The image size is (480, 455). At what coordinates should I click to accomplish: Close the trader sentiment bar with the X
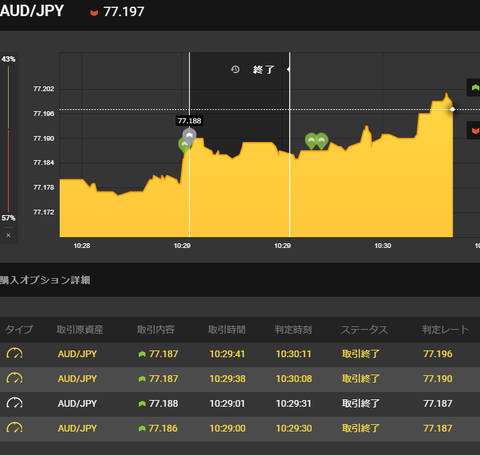pos(8,235)
